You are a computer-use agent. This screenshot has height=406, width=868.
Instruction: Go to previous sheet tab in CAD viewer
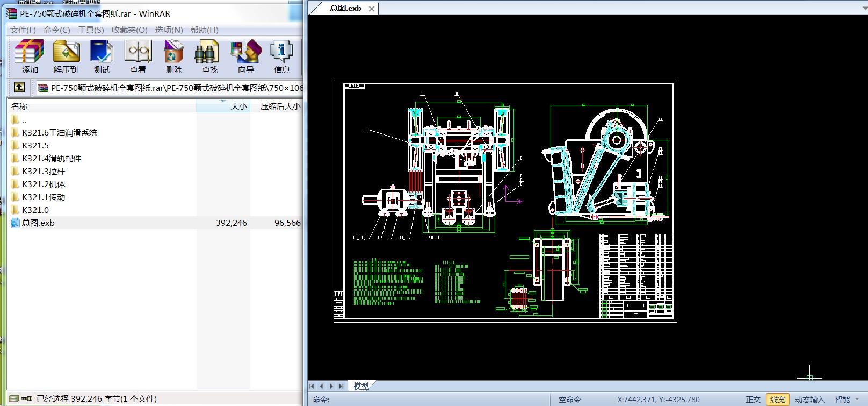(x=321, y=386)
